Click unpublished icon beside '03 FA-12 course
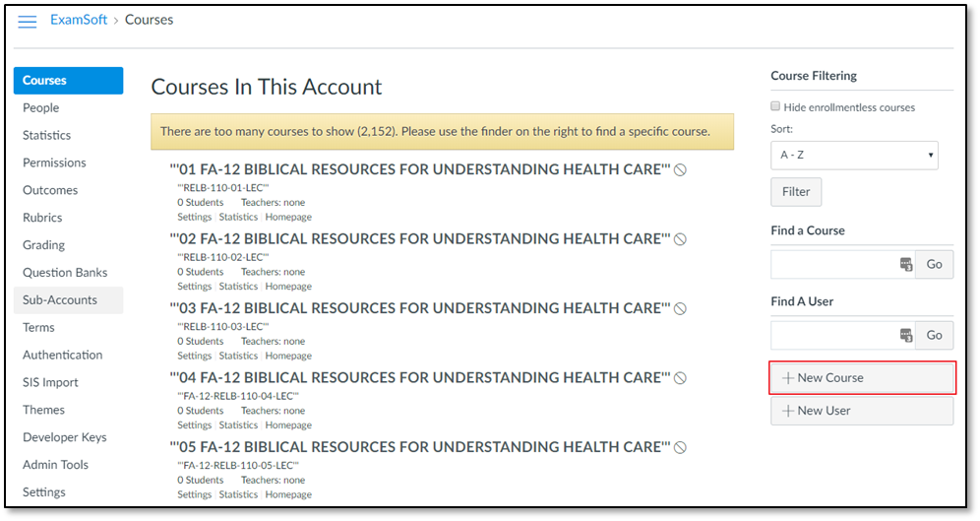This screenshot has height=521, width=980. pyautogui.click(x=680, y=308)
